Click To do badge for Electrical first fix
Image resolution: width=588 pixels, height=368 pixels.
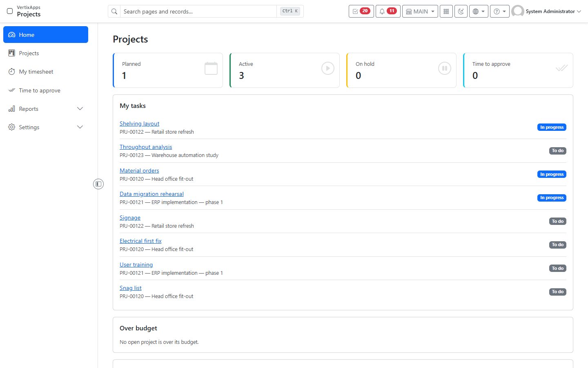pyautogui.click(x=557, y=245)
